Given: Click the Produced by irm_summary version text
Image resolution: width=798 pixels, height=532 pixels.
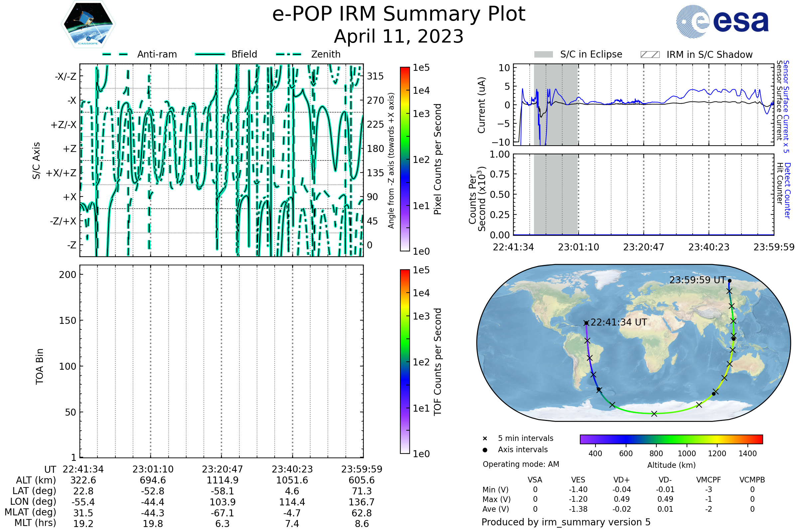Looking at the screenshot, I should (x=566, y=522).
